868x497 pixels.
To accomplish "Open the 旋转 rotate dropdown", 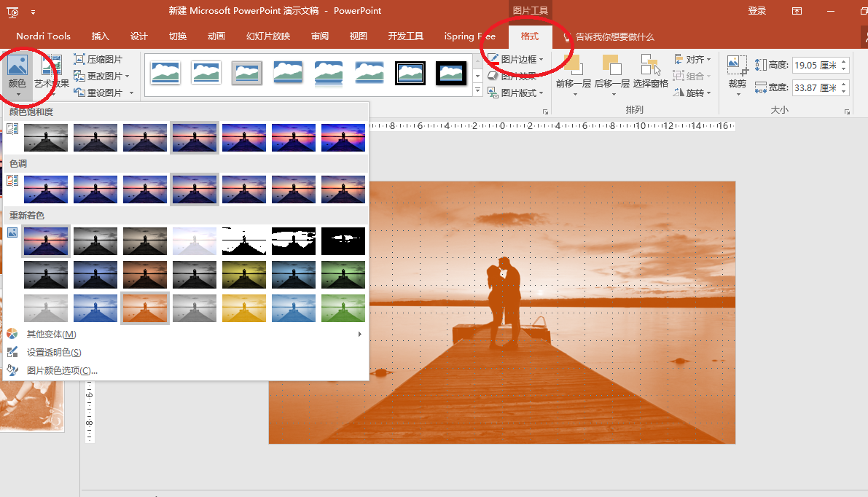I will pos(692,93).
